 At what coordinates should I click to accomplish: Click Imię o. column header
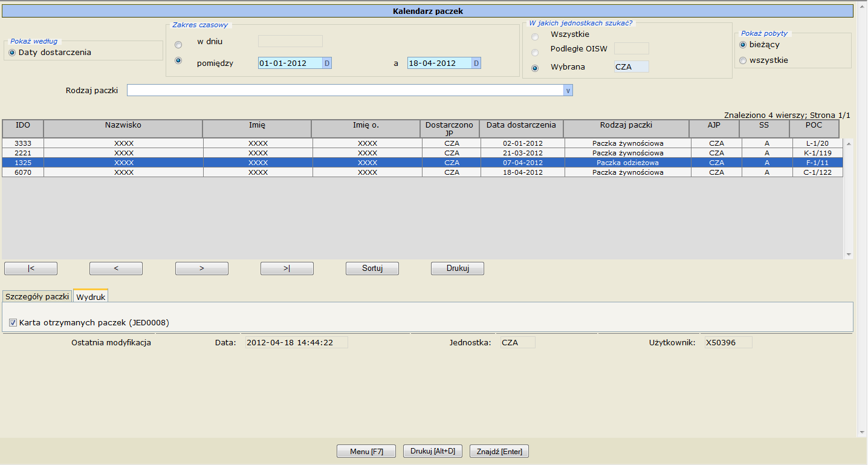tap(366, 129)
